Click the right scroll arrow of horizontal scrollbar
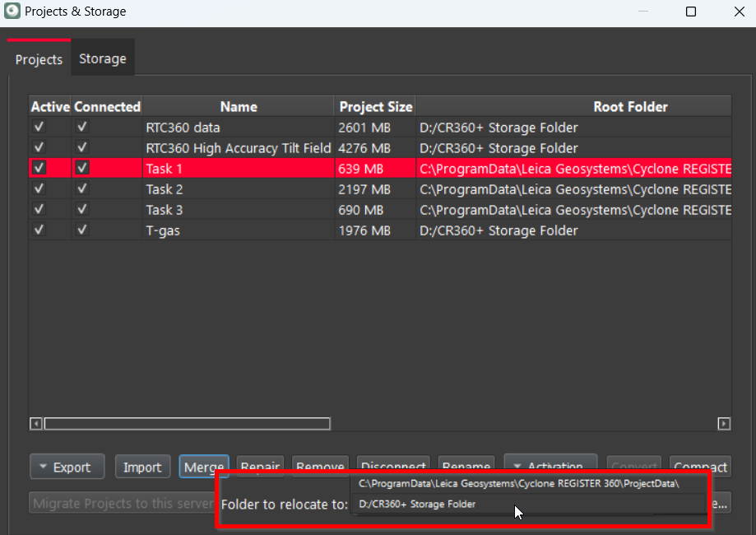This screenshot has height=535, width=756. pyautogui.click(x=724, y=424)
